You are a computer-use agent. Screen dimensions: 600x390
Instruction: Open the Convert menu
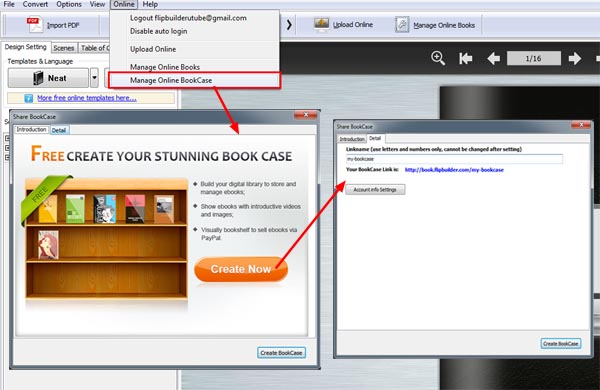35,4
